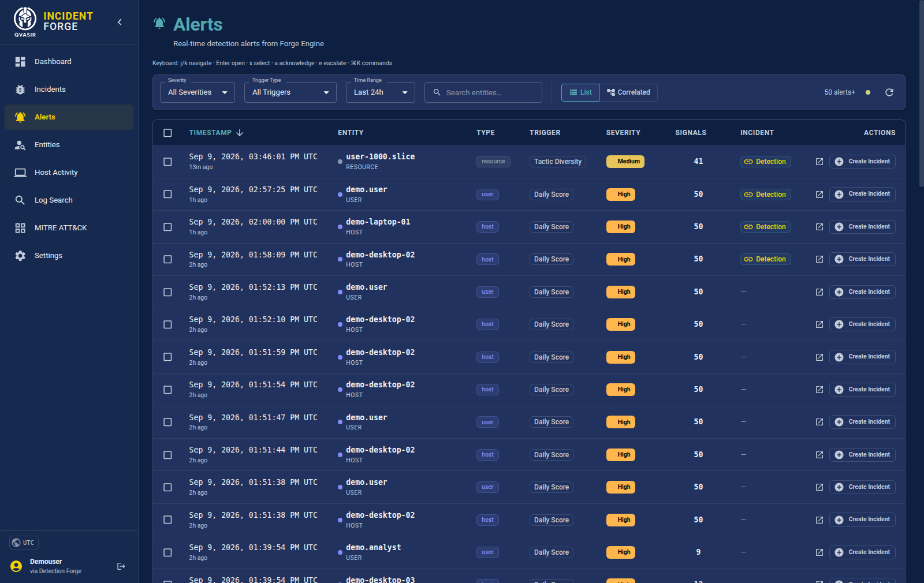Open the 01:51:59 alert external link icon
Viewport: 924px width, 583px height.
click(819, 357)
